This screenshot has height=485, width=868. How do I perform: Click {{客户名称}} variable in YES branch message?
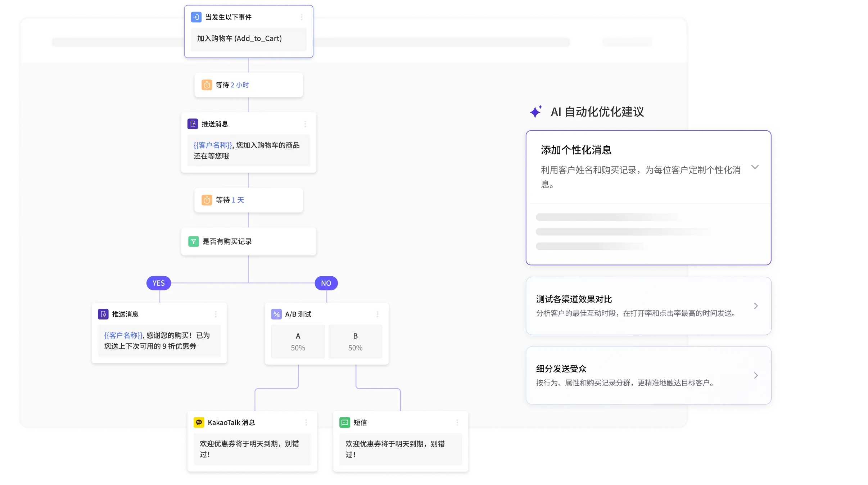click(x=123, y=335)
